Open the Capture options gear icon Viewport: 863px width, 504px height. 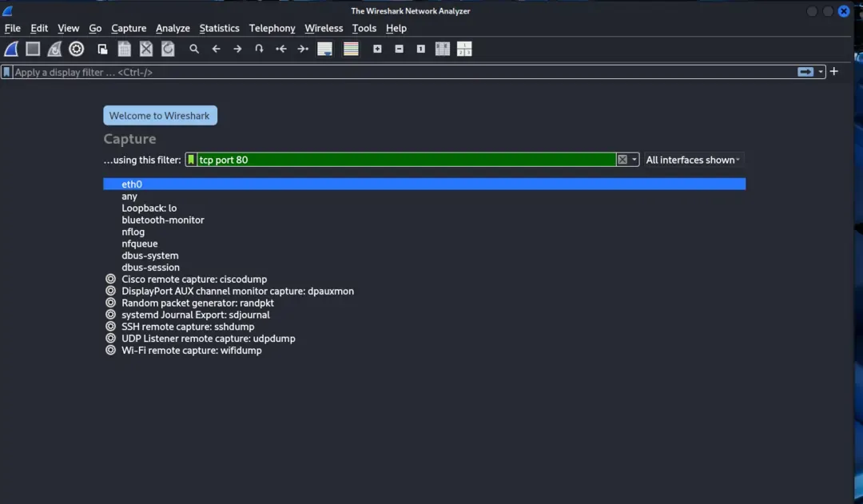77,49
